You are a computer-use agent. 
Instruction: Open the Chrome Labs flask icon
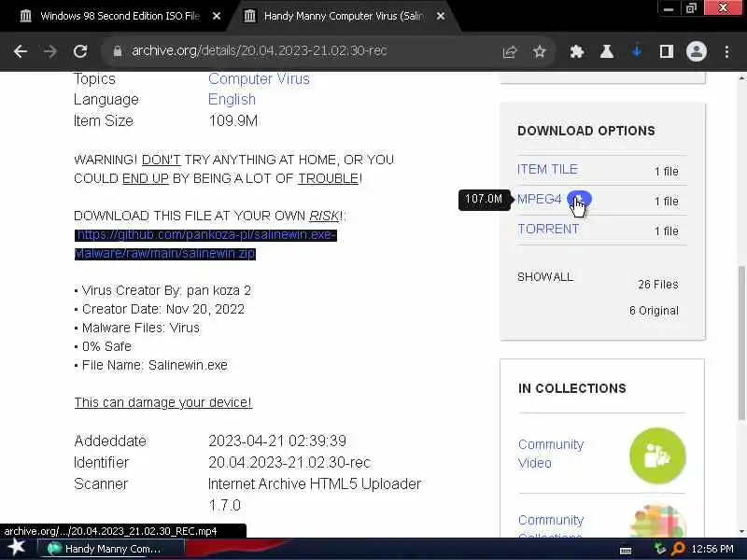pyautogui.click(x=606, y=51)
